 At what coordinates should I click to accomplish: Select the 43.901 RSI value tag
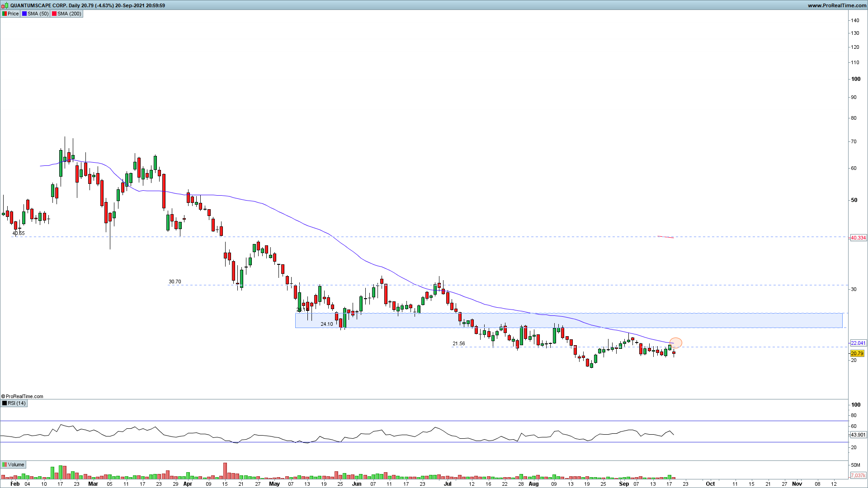(x=858, y=435)
